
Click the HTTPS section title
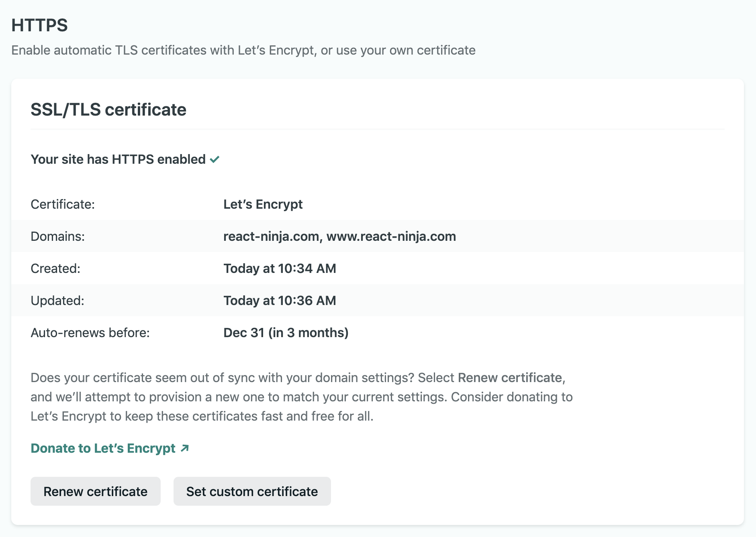tap(39, 25)
